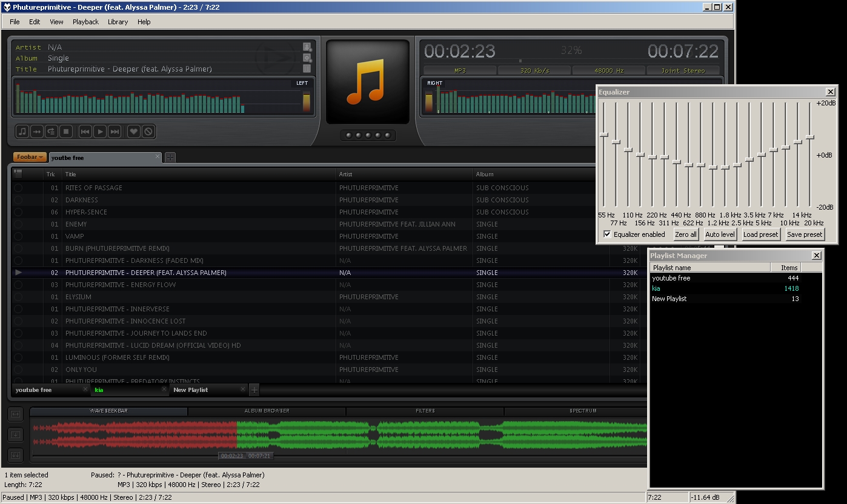The image size is (847, 504).
Task: Click the Zero all equalizer button
Action: point(685,234)
